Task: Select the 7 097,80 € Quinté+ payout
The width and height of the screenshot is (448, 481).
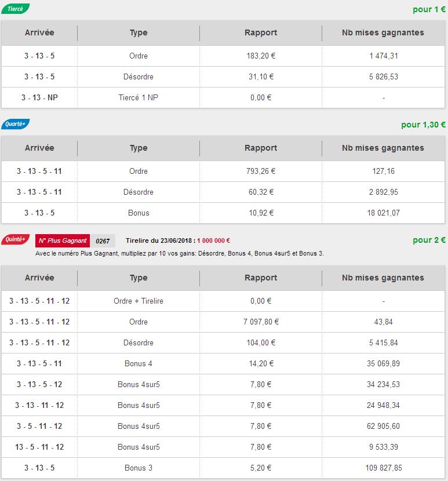Action: (x=261, y=322)
